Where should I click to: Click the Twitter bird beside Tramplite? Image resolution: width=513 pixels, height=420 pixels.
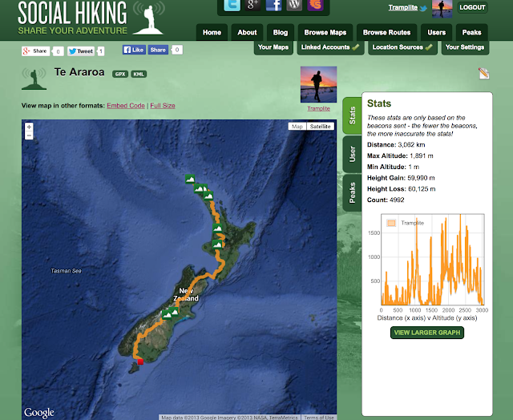(x=423, y=8)
